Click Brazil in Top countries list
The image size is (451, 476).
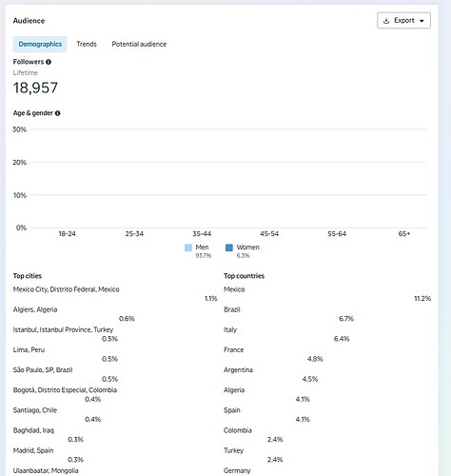pos(232,309)
